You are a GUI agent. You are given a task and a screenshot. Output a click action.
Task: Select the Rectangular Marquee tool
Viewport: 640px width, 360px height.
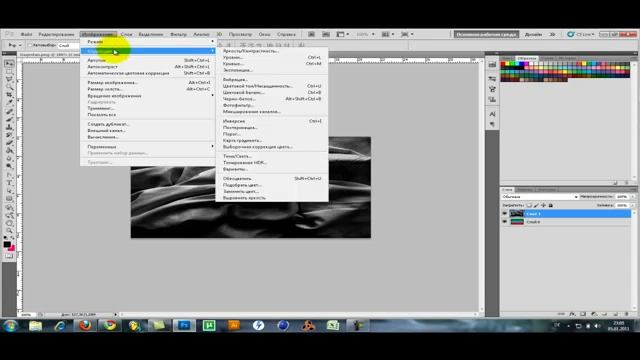pos(9,71)
